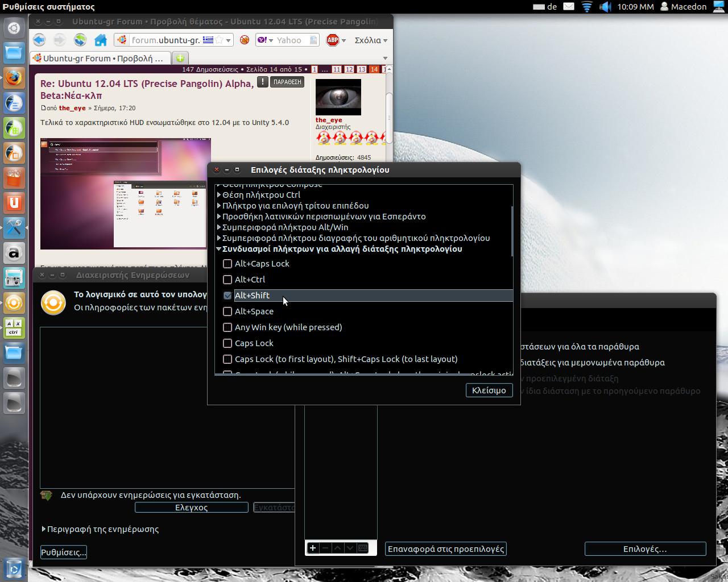Screen dimensions: 728x582
Task: Reload the page in Firefox
Action: click(80, 40)
